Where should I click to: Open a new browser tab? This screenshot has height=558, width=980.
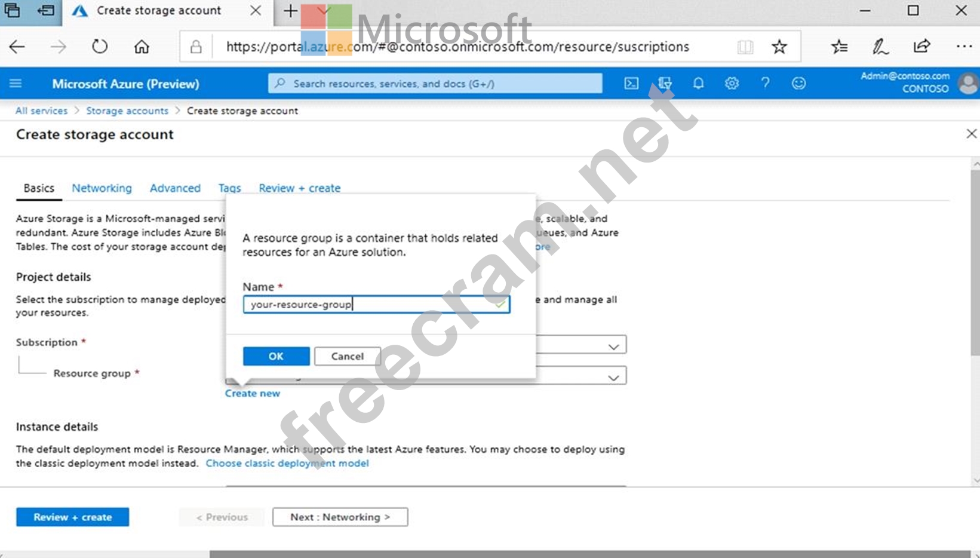[290, 11]
